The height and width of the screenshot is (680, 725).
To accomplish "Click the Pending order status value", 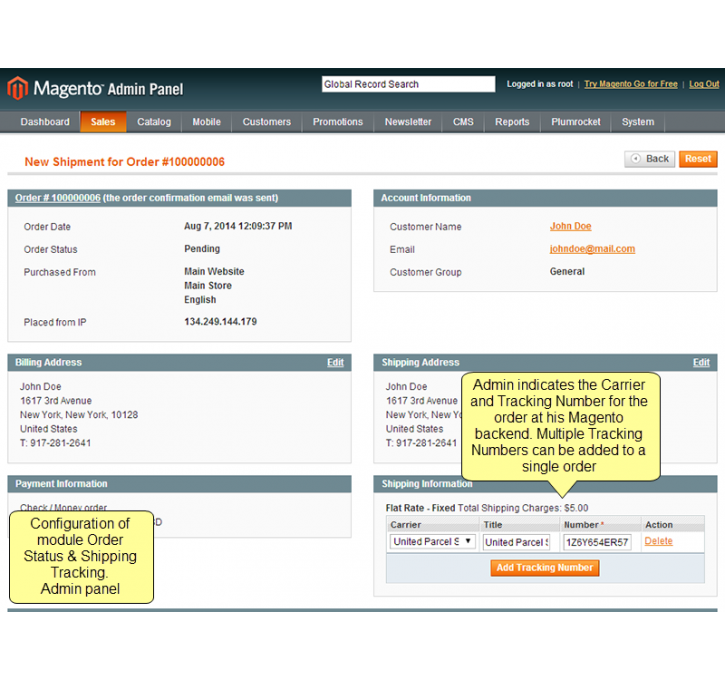I will coord(202,249).
